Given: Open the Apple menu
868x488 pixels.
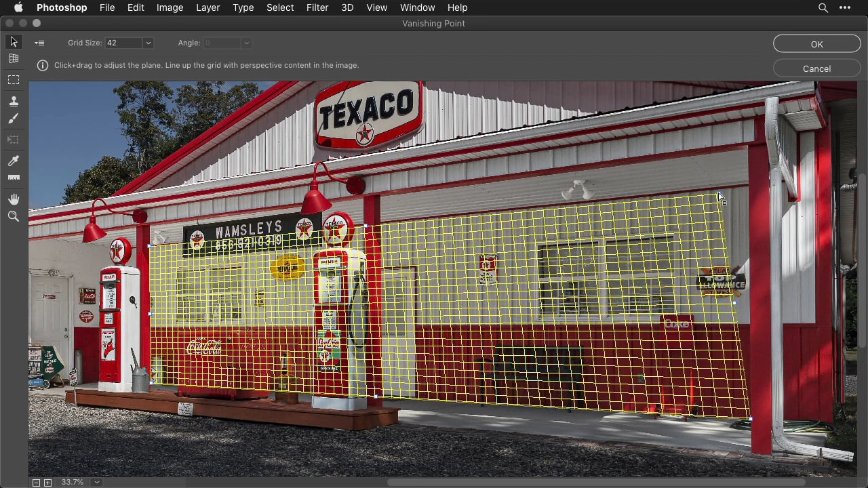Looking at the screenshot, I should [x=18, y=7].
